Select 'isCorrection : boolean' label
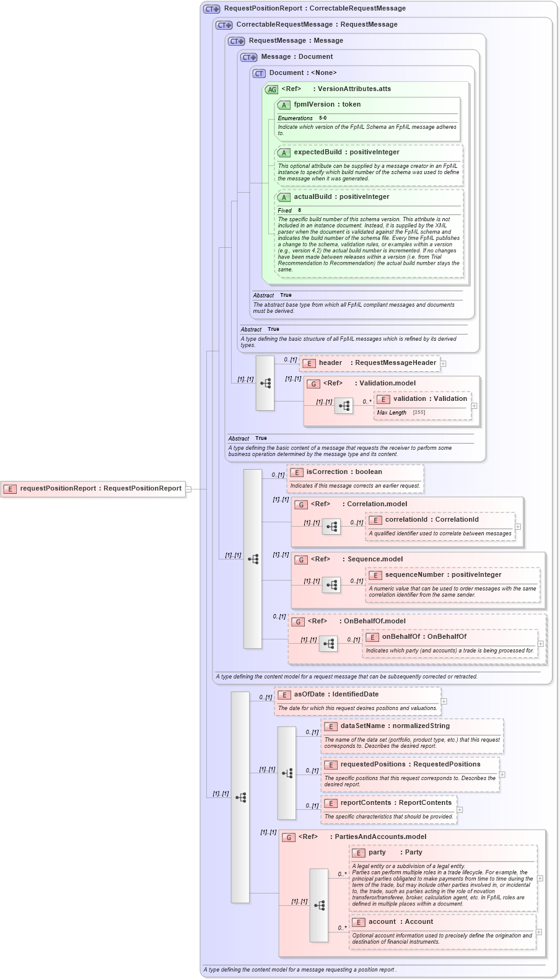The height and width of the screenshot is (979, 560). point(344,472)
